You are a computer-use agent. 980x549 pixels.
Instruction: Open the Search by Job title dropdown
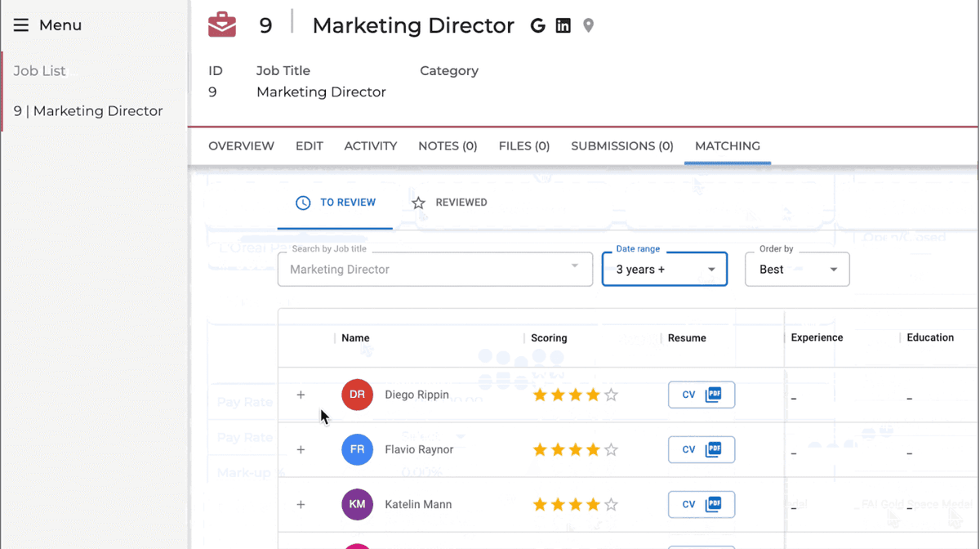click(x=434, y=270)
